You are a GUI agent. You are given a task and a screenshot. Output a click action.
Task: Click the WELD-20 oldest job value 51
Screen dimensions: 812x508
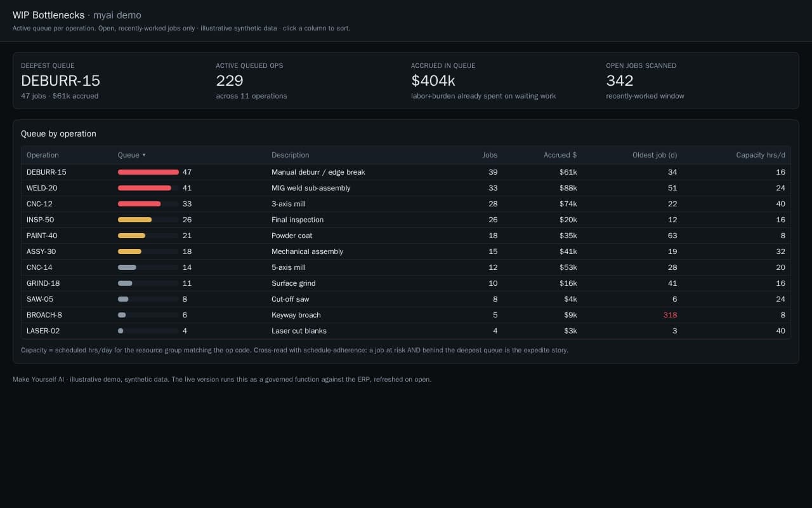(x=672, y=188)
